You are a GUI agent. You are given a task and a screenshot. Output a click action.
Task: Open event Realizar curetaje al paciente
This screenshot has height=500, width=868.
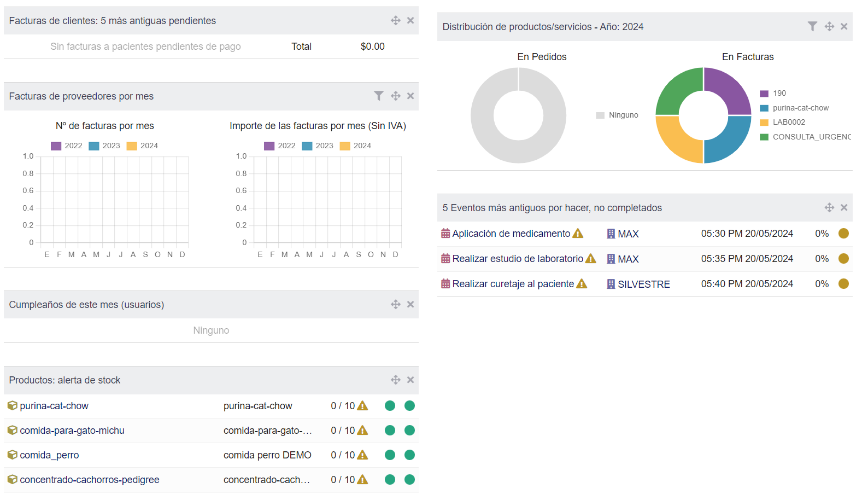coord(513,284)
